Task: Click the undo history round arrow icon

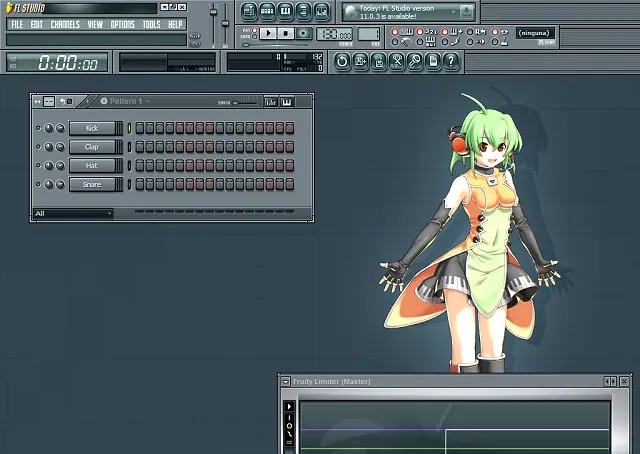Action: [342, 62]
